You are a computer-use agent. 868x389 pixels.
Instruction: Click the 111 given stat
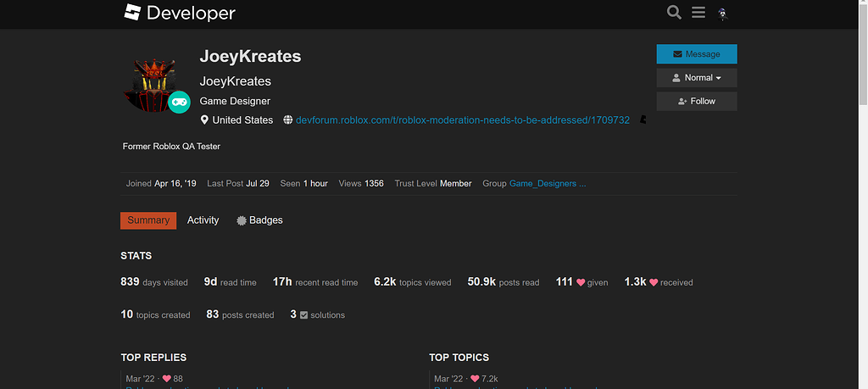(x=582, y=281)
